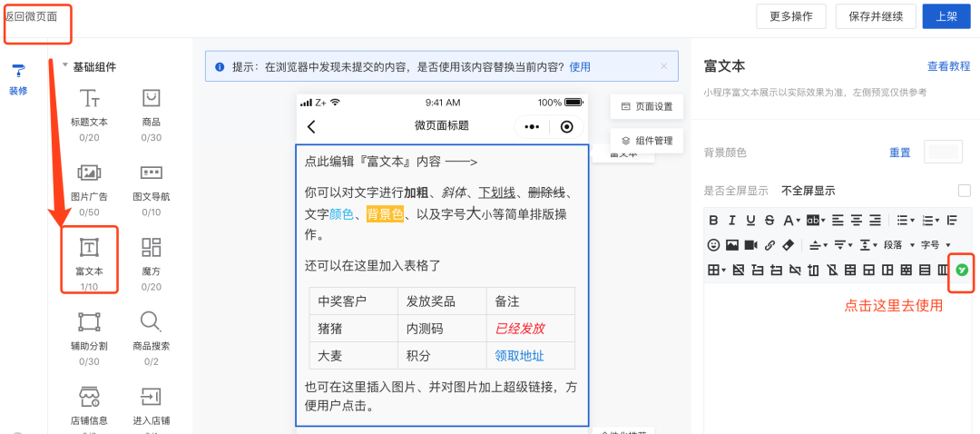
Task: Add the 进入店铺 component
Action: [152, 409]
